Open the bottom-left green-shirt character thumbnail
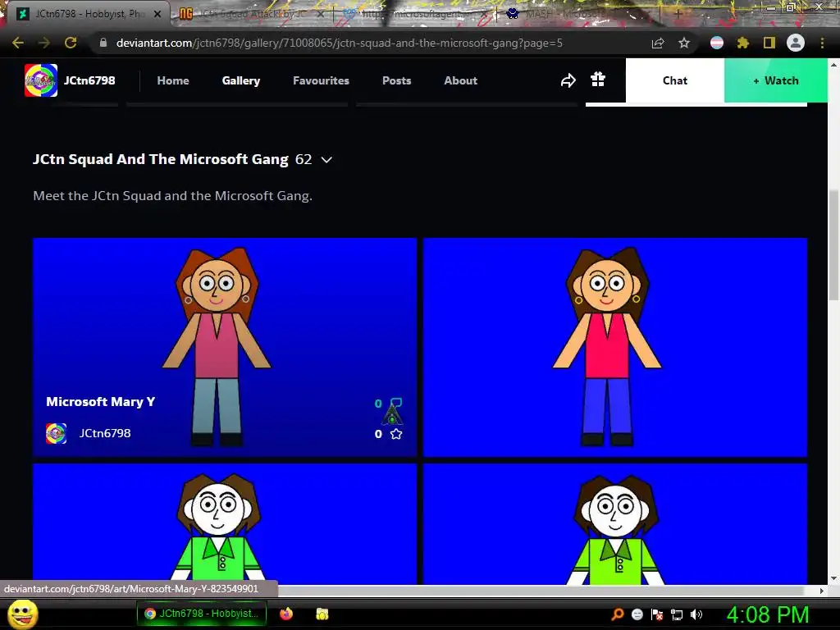 pyautogui.click(x=225, y=524)
